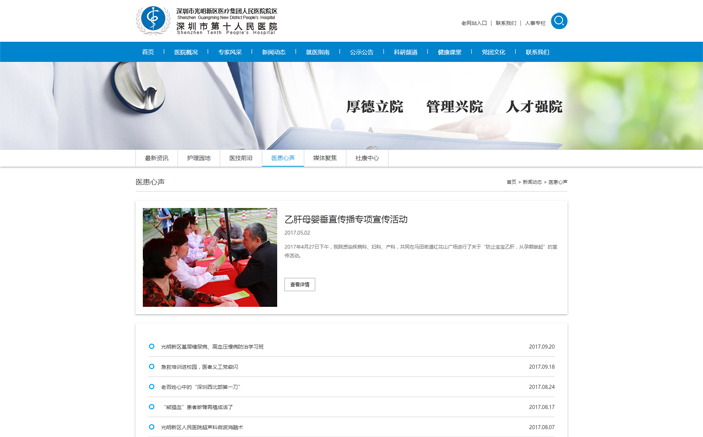703x437 pixels.
Task: Open the 首页 navigation item
Action: click(x=148, y=52)
